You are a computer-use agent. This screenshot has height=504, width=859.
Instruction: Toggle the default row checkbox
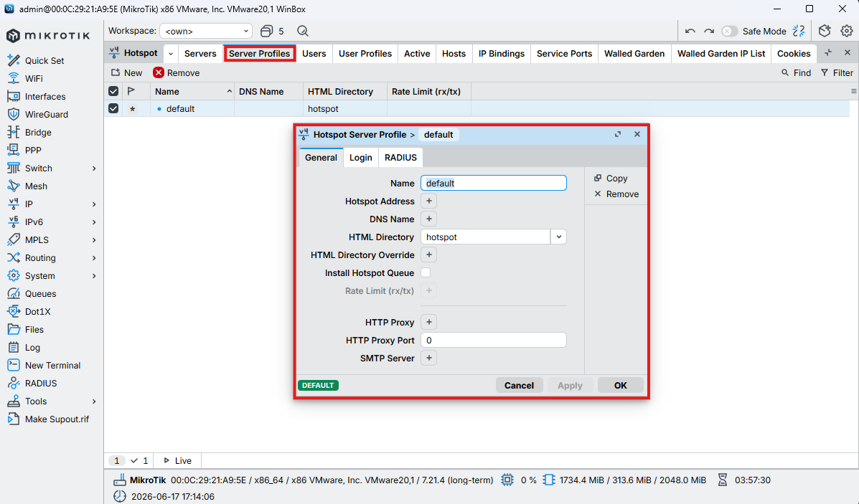pyautogui.click(x=113, y=108)
